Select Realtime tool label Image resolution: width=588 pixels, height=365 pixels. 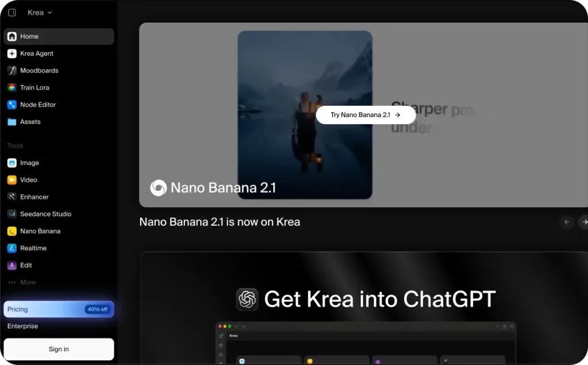[33, 248]
